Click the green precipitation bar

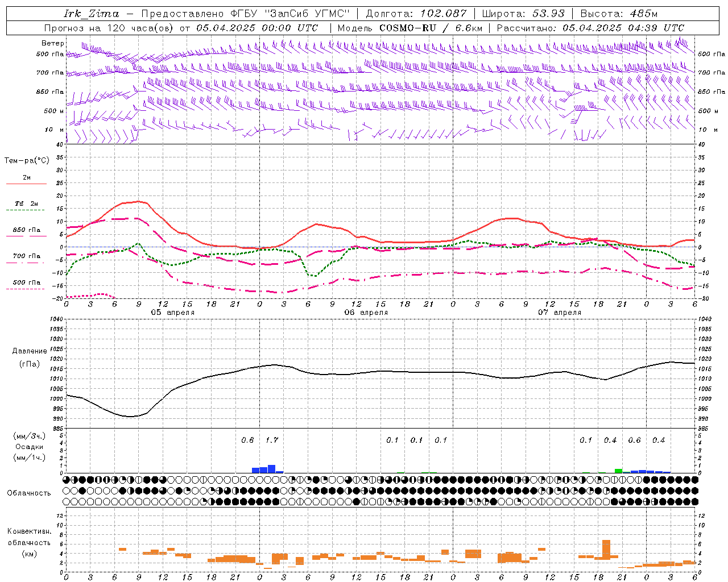pyautogui.click(x=618, y=471)
